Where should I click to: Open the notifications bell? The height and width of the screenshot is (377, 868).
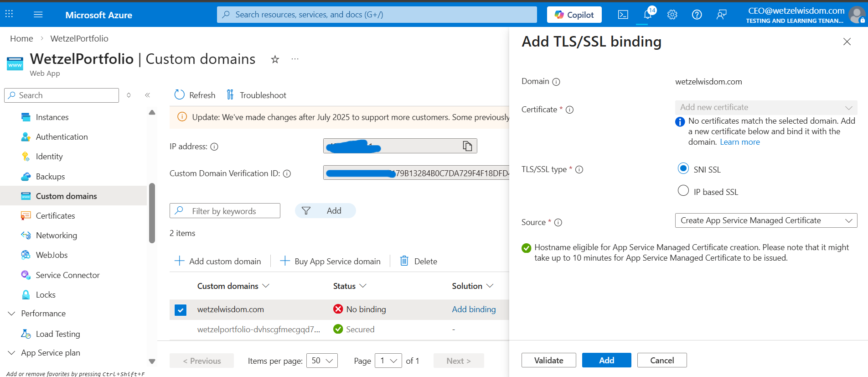tap(648, 15)
